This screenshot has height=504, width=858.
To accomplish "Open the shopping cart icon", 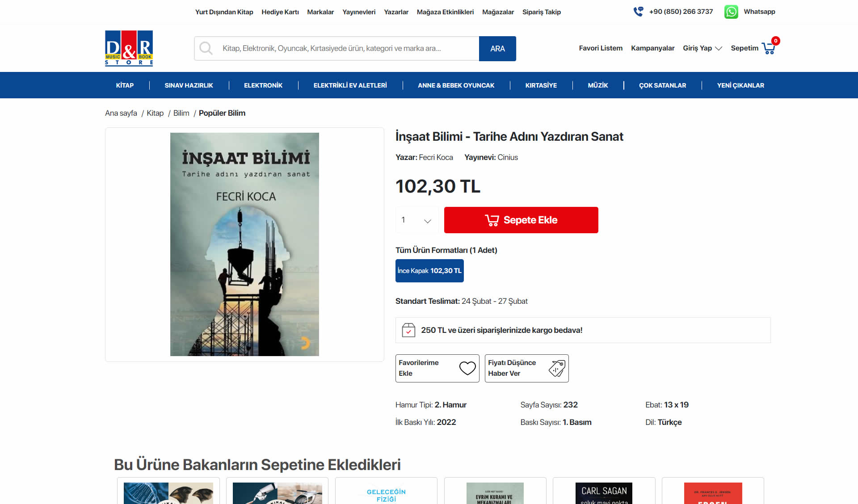I will (x=768, y=48).
